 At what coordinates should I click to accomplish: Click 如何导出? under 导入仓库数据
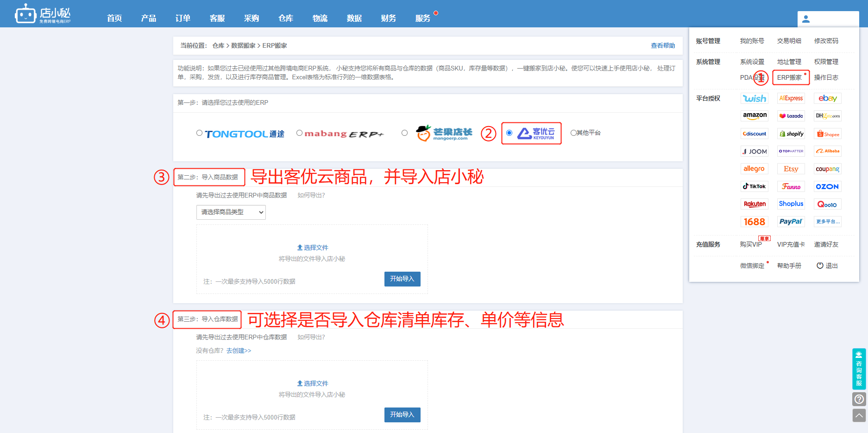point(311,337)
